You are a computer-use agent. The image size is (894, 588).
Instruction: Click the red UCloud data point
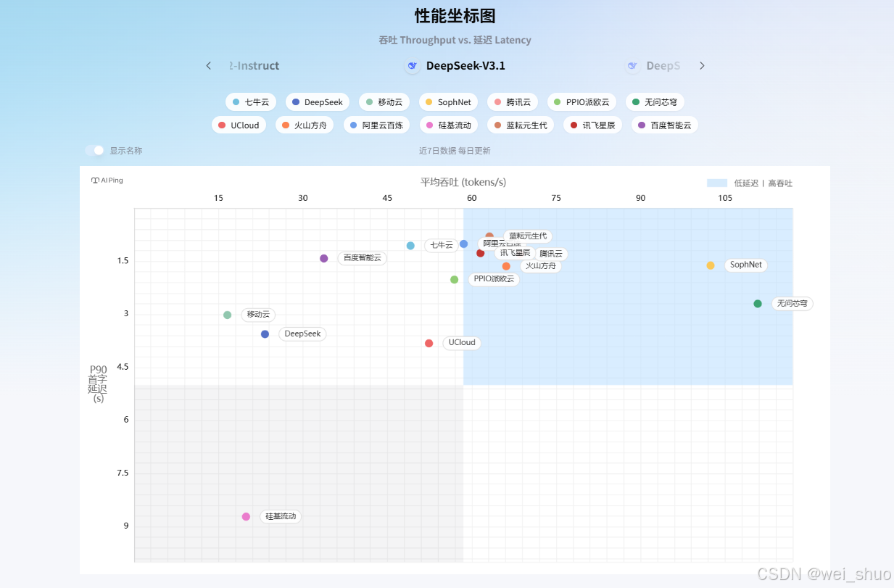pos(429,343)
